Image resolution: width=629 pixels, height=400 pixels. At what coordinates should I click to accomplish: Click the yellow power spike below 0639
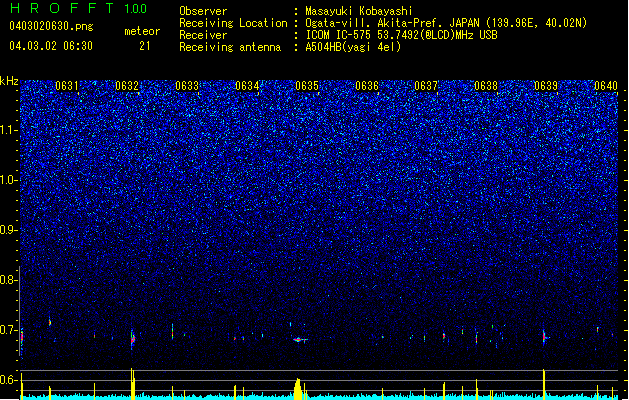click(x=544, y=384)
